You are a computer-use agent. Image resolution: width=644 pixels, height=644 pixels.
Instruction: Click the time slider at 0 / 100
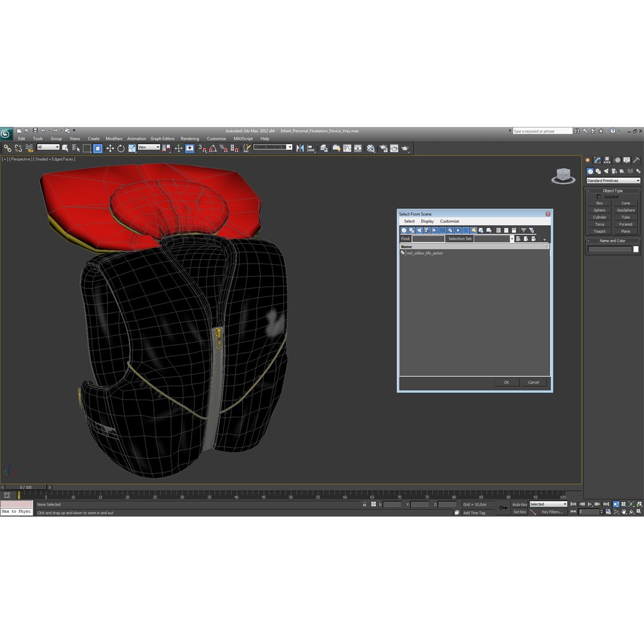click(26, 488)
